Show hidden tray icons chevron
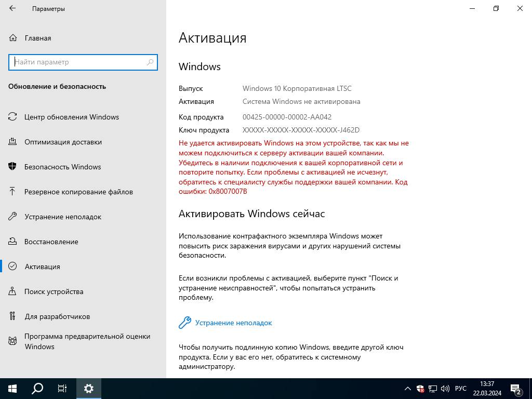 coord(408,389)
